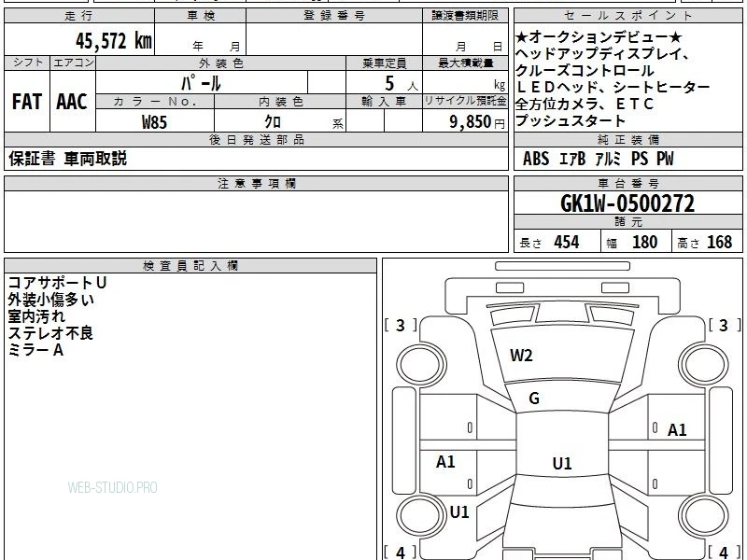Viewport: 747px width, 560px height.
Task: Click the ★オークションデビュー★ line
Action: (599, 37)
